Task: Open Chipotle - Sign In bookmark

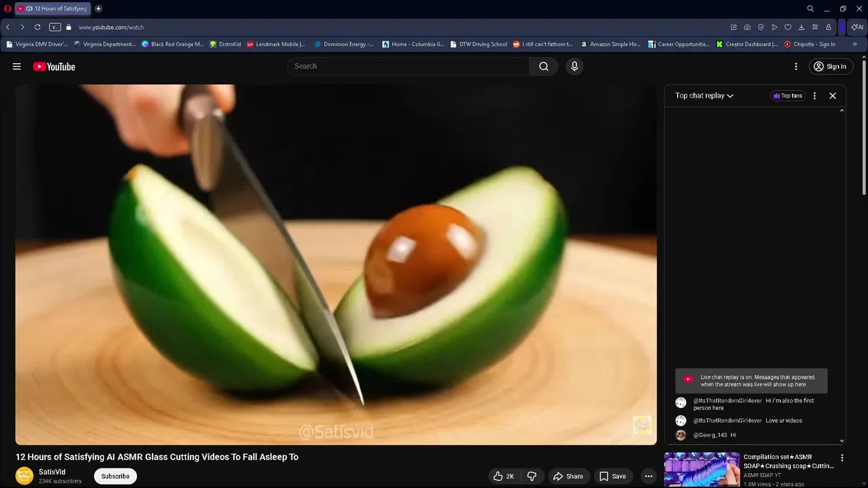Action: click(810, 44)
